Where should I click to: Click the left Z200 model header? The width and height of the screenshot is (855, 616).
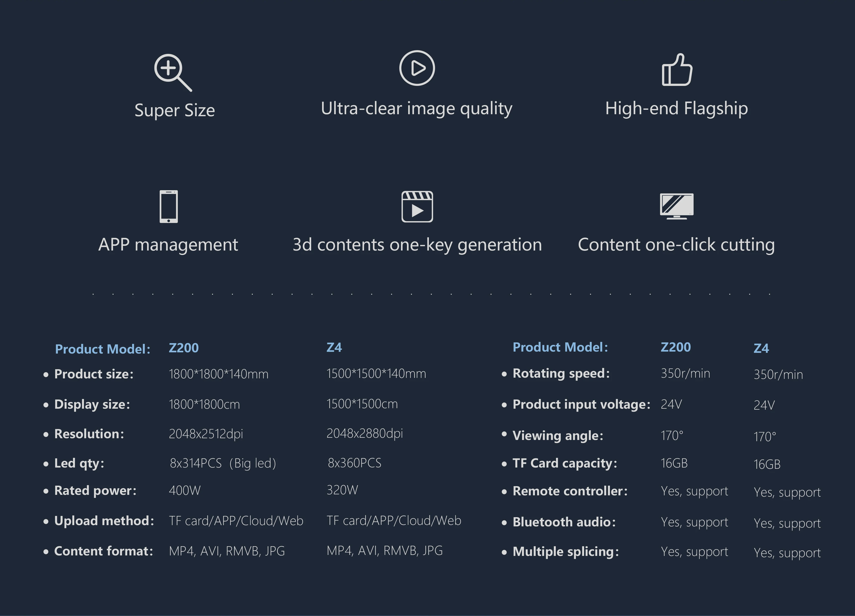click(184, 348)
